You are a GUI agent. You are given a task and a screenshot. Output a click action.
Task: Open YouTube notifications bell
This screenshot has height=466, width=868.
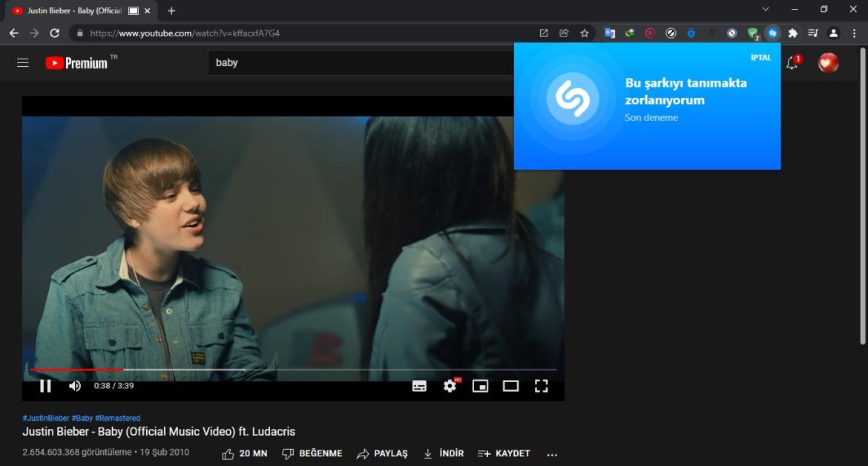coord(792,63)
